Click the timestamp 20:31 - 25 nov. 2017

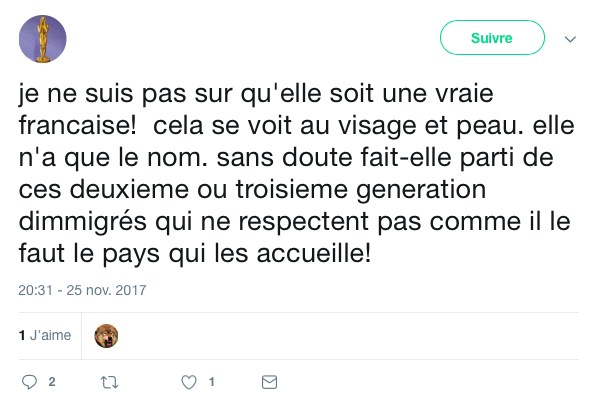point(82,291)
